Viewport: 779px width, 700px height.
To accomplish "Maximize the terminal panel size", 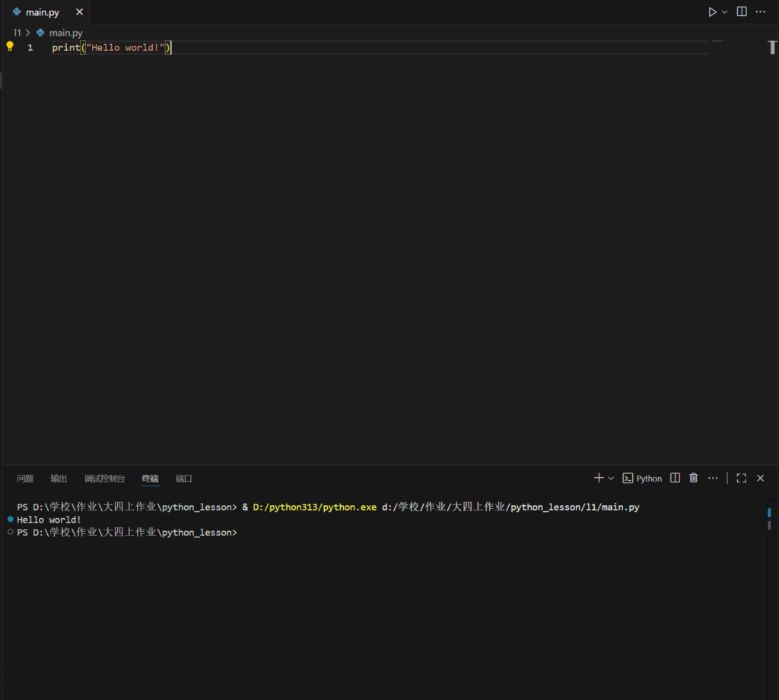I will tap(741, 478).
